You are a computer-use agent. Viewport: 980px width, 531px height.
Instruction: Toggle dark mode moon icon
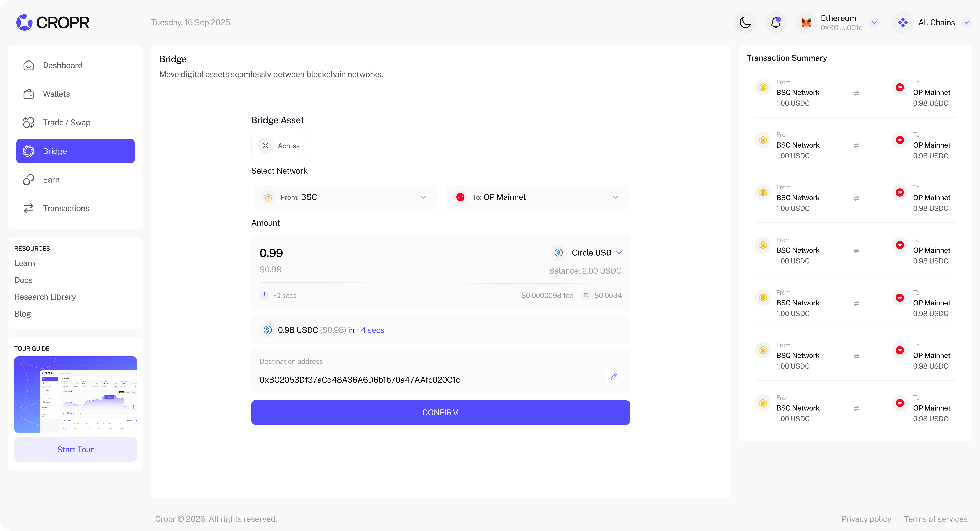click(745, 22)
